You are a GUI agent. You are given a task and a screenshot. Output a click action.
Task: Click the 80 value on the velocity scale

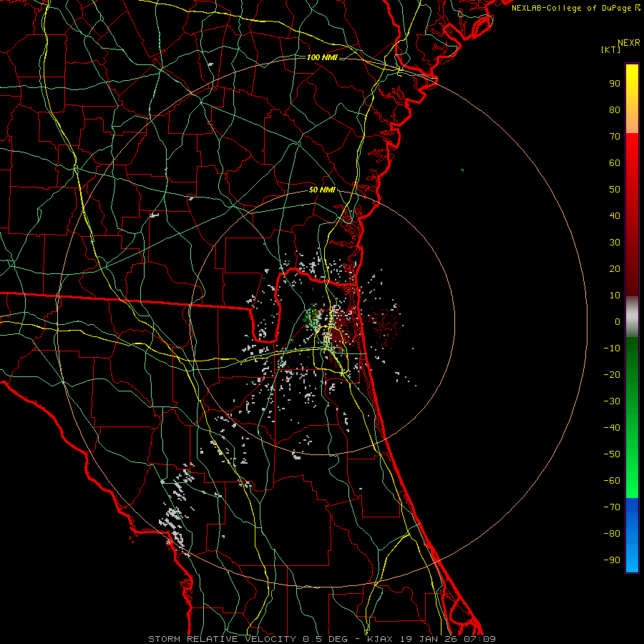[x=615, y=109]
